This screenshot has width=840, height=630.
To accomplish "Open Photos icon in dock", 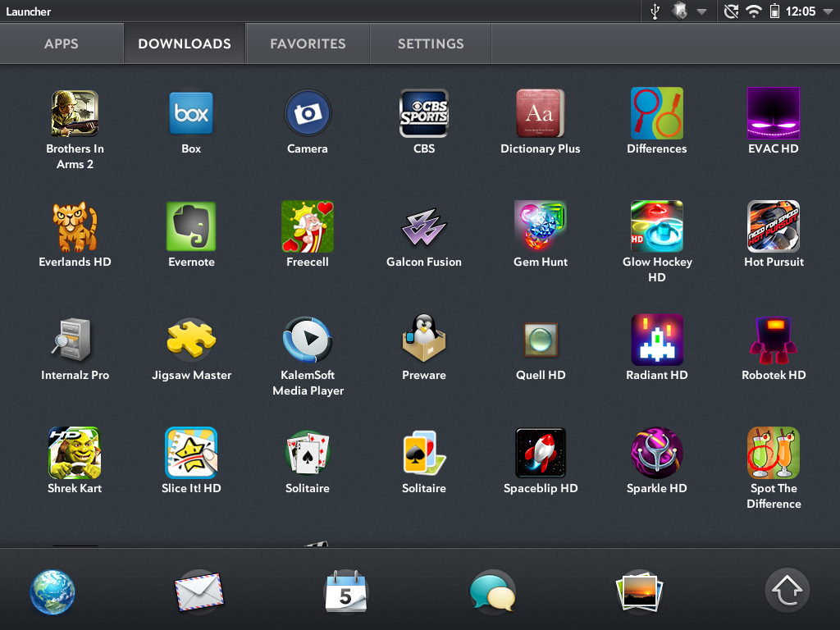I will pos(639,591).
